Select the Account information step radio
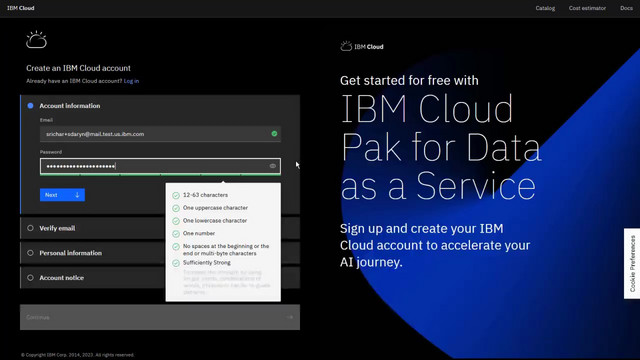 [x=30, y=106]
